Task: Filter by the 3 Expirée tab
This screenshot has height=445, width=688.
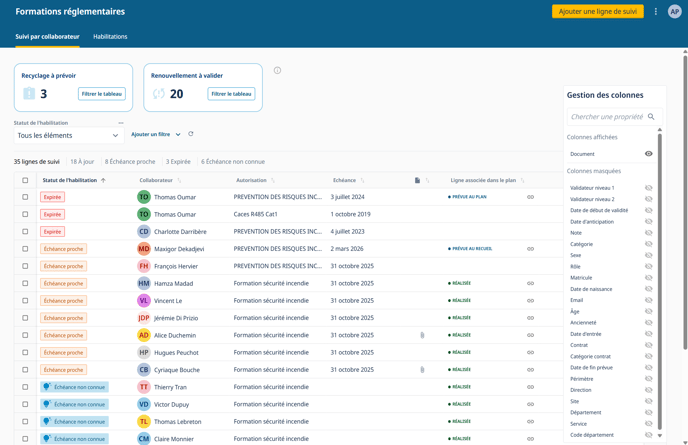Action: (x=177, y=161)
